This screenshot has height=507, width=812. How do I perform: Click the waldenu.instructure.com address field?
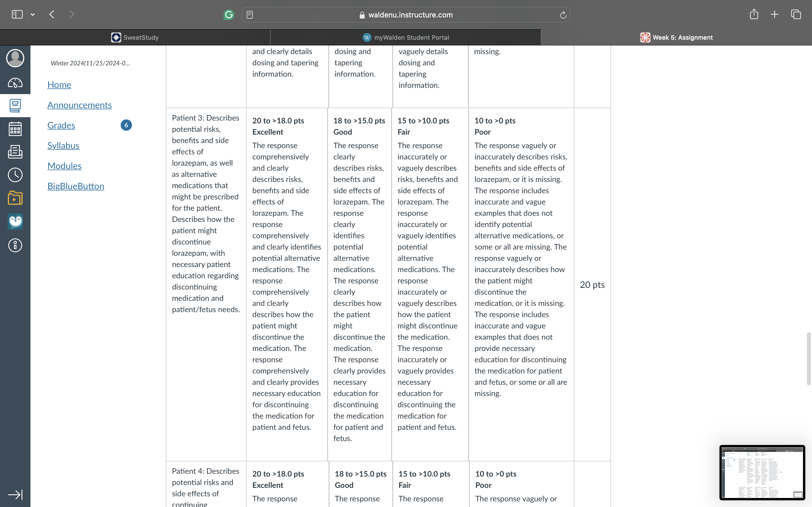click(406, 15)
